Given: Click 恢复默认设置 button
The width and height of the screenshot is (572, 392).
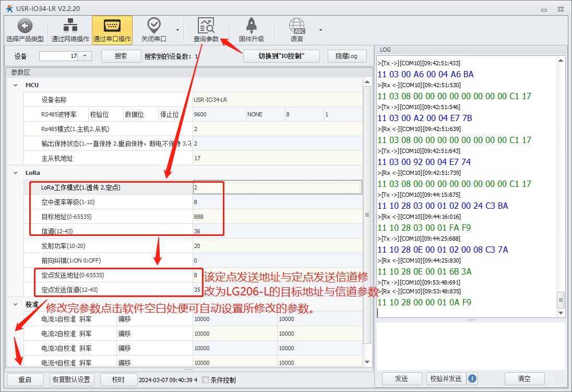Looking at the screenshot, I should point(71,379).
